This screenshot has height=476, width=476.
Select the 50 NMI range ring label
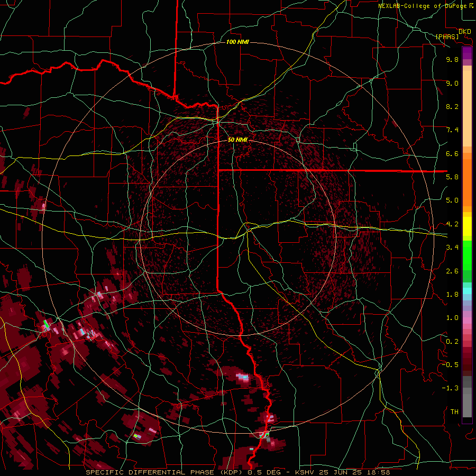(x=237, y=140)
